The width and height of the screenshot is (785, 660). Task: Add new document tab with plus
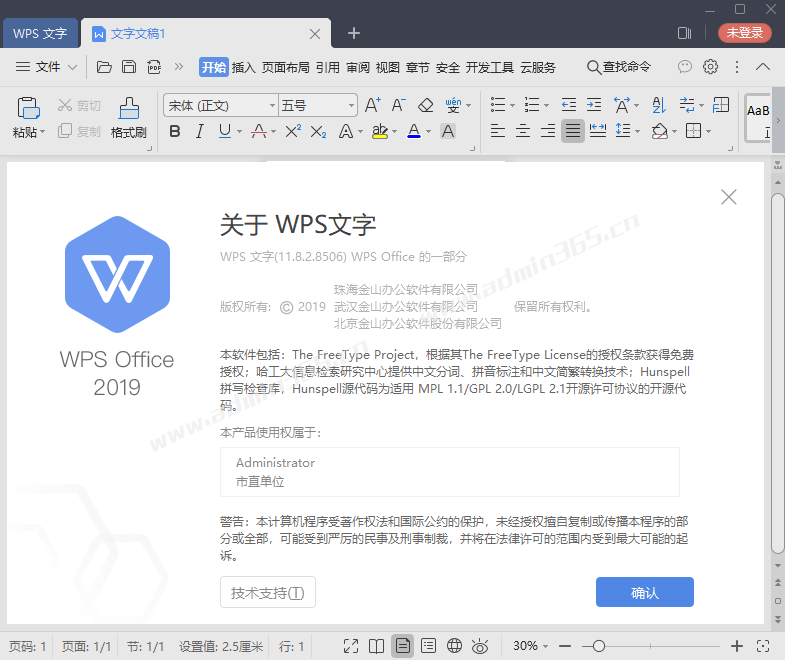coord(354,33)
